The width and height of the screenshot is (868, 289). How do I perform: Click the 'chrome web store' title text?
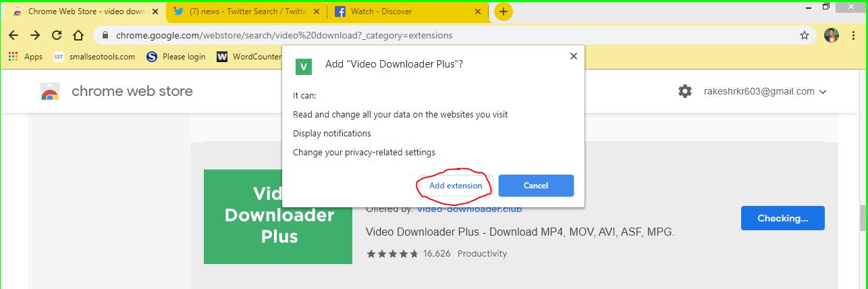click(132, 91)
